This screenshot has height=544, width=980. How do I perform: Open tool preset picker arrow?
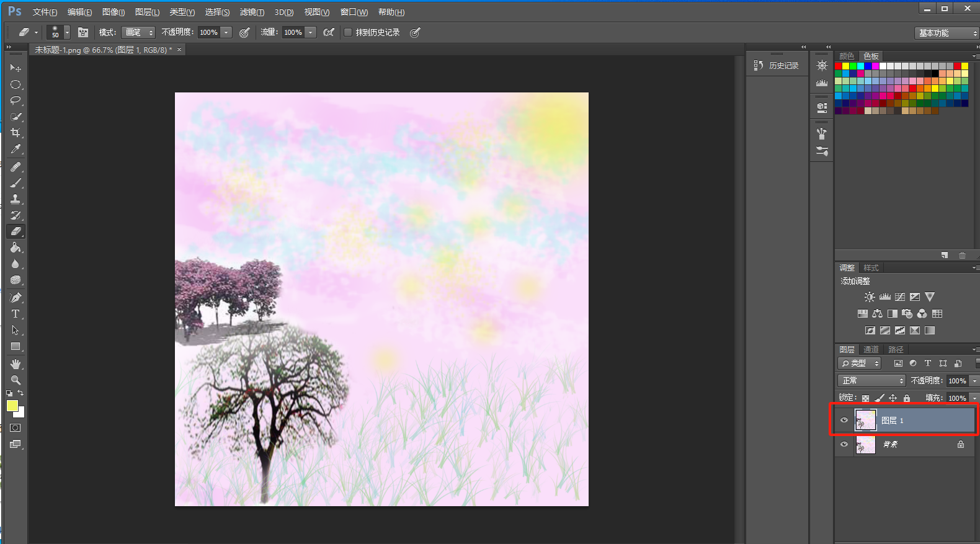click(x=36, y=32)
